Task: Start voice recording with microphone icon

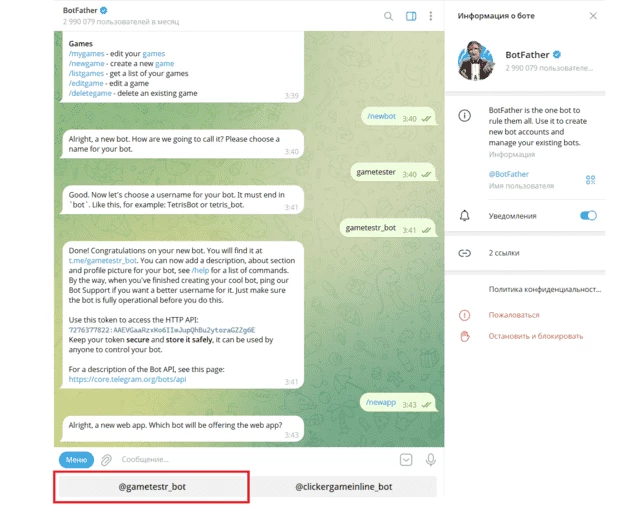Action: 431,460
